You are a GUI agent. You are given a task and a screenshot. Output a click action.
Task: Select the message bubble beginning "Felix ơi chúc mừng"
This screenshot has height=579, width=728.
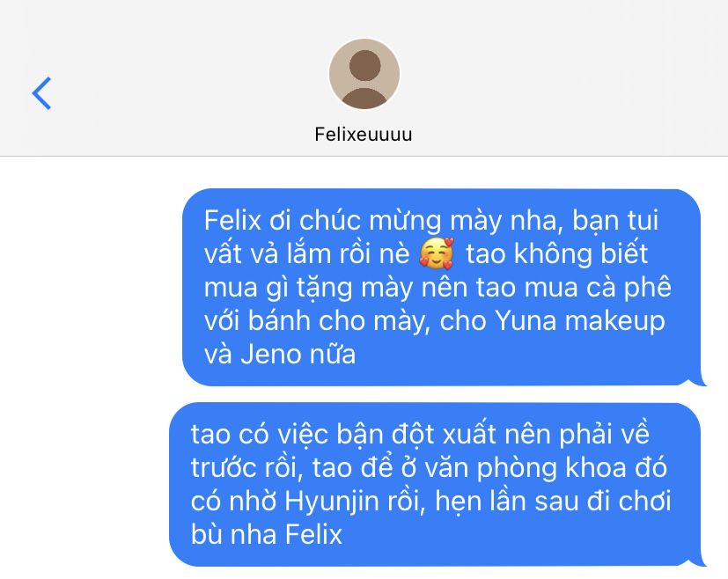441,287
